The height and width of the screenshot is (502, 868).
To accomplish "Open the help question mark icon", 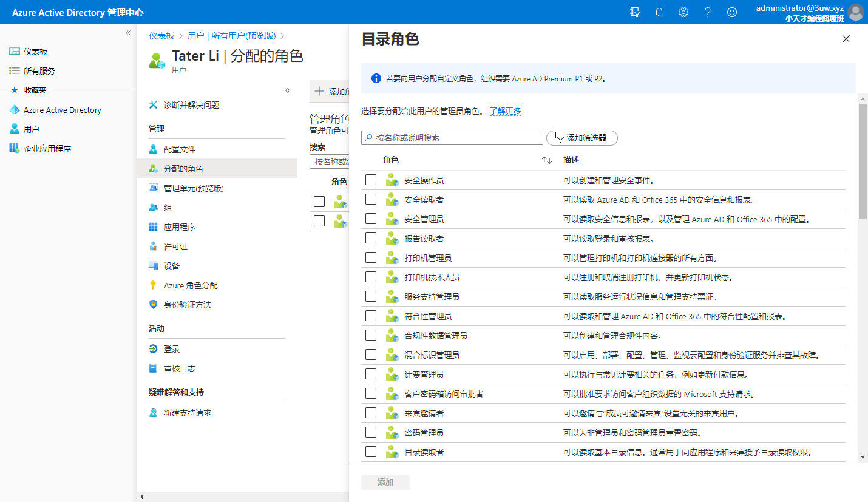I will [x=708, y=12].
